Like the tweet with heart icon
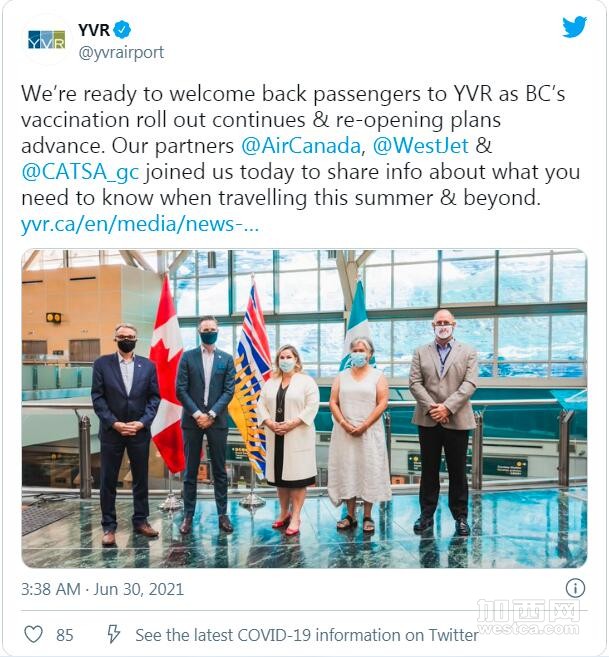 [33, 634]
